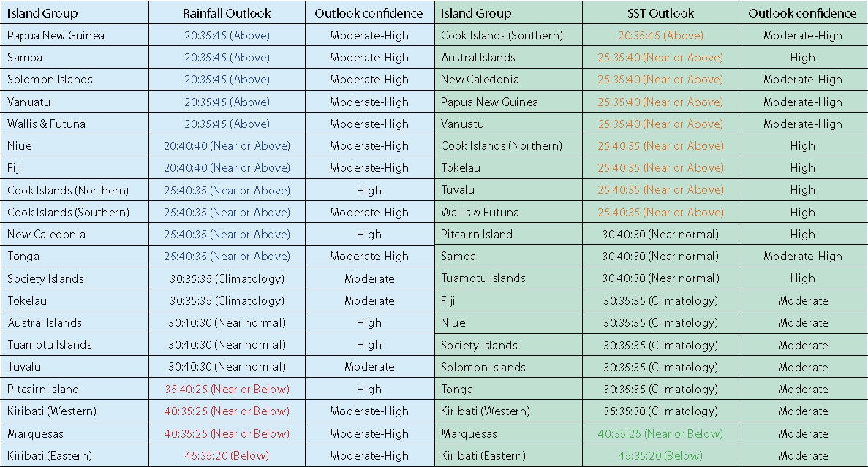Viewport: 868px width, 467px height.
Task: Click Austral Islands in the SST table
Action: click(x=478, y=57)
